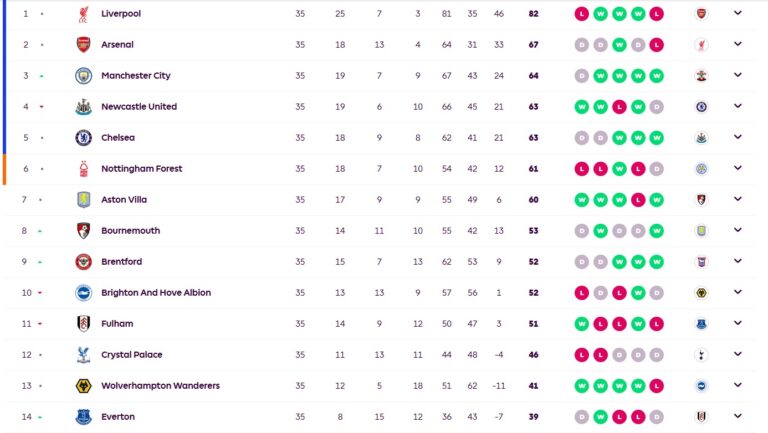Open the Brighton And Hove Albion link
768x433 pixels.
point(155,293)
